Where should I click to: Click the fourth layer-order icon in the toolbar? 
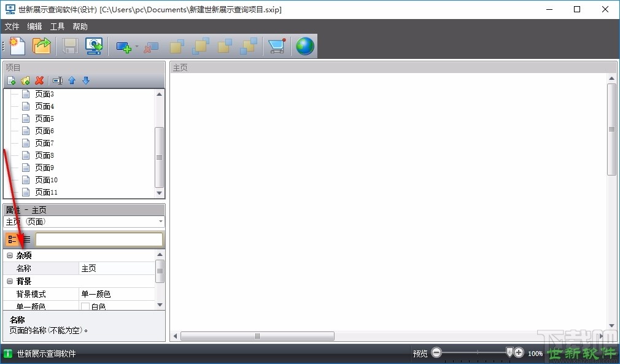point(249,46)
